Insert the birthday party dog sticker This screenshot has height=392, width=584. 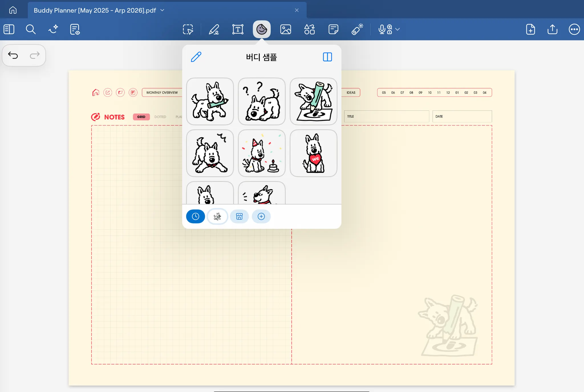tap(261, 153)
